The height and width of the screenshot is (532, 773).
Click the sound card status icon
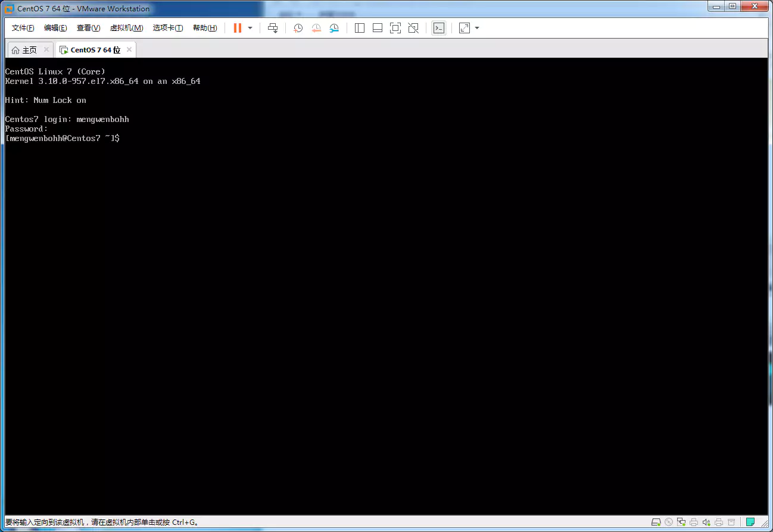pos(706,522)
